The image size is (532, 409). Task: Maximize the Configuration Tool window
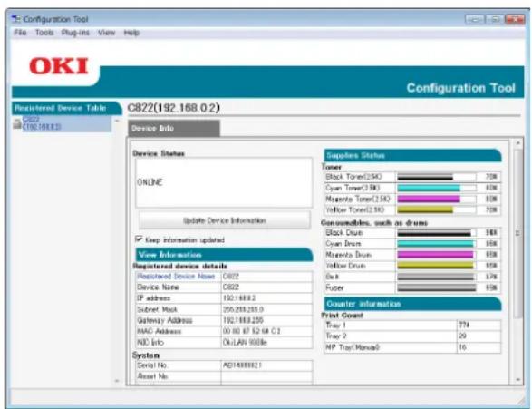pyautogui.click(x=495, y=19)
